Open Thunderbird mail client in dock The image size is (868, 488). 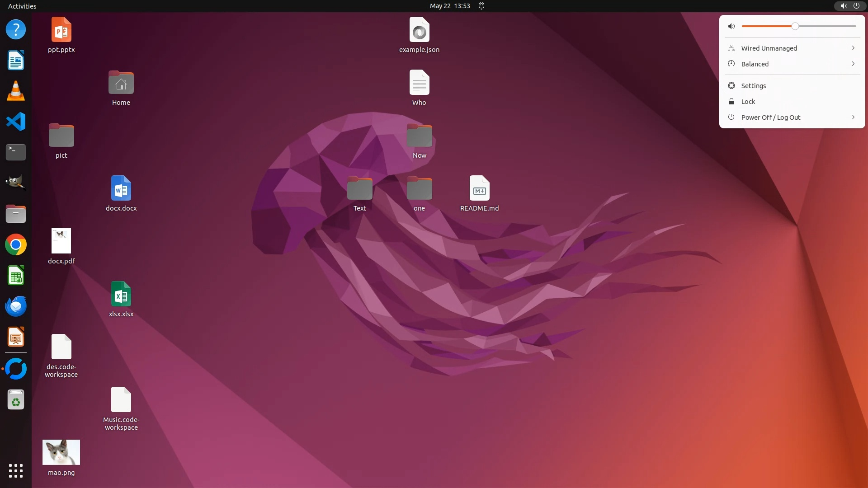coord(16,306)
